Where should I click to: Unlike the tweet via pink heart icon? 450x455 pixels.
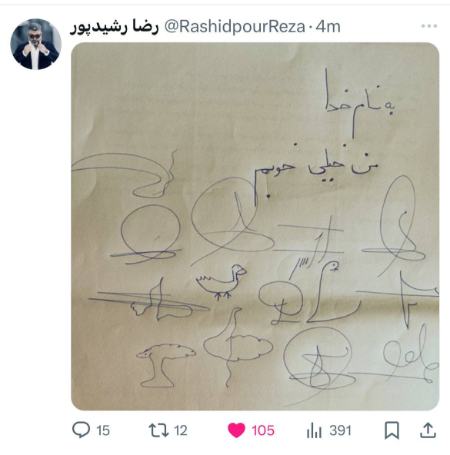tap(236, 430)
